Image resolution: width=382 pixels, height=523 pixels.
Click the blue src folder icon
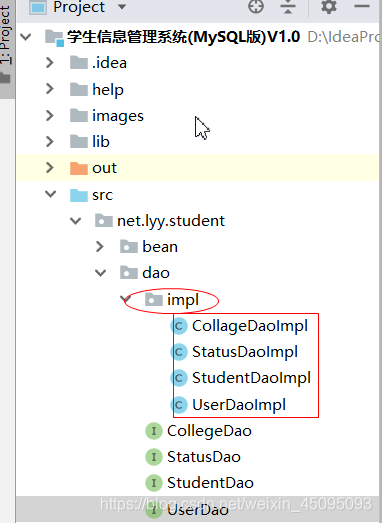click(x=79, y=195)
